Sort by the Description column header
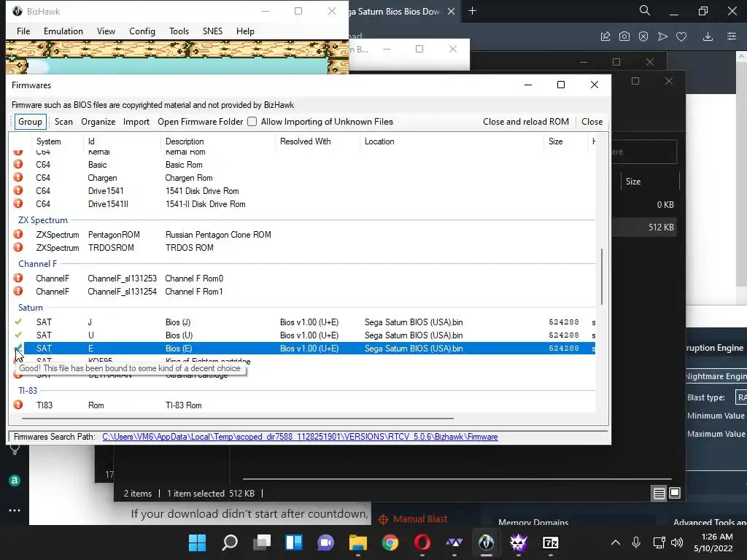 (x=185, y=141)
